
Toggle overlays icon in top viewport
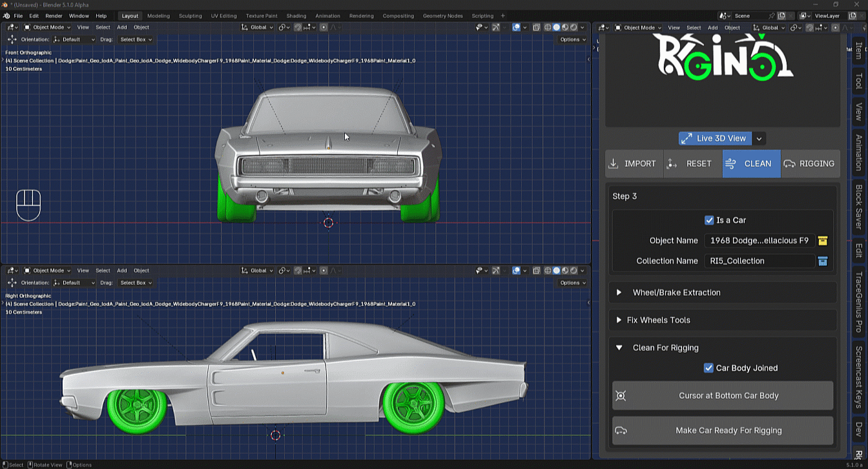click(x=516, y=27)
